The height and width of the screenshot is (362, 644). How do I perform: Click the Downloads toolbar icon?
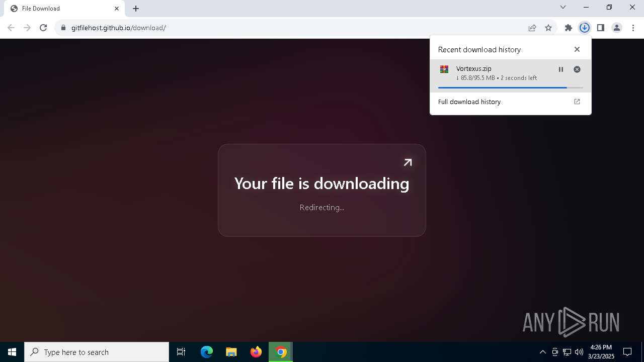click(x=584, y=28)
